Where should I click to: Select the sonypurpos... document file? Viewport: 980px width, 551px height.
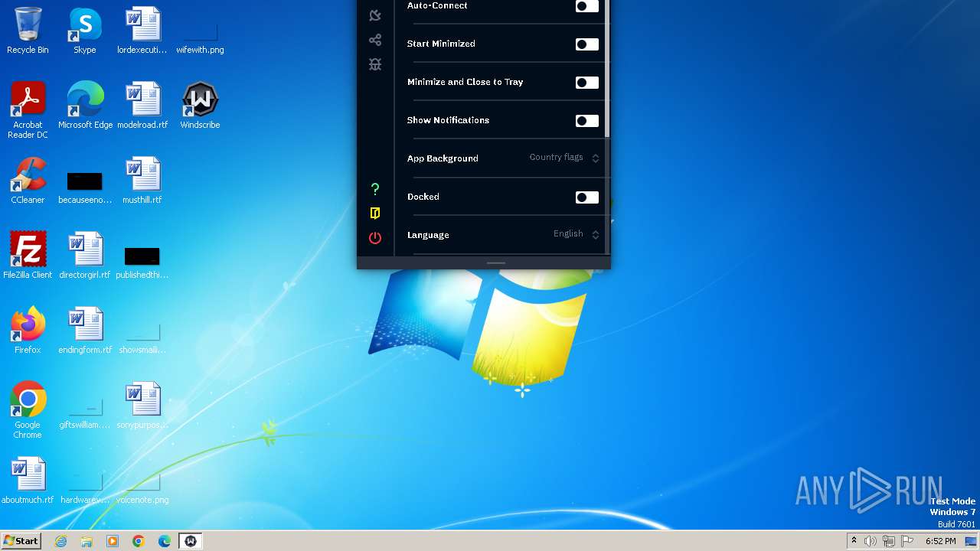point(142,406)
